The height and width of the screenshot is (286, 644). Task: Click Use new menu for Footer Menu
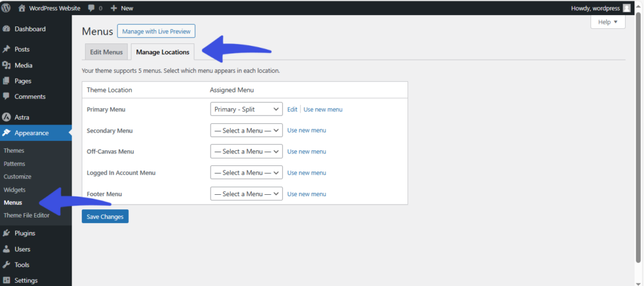pyautogui.click(x=307, y=194)
